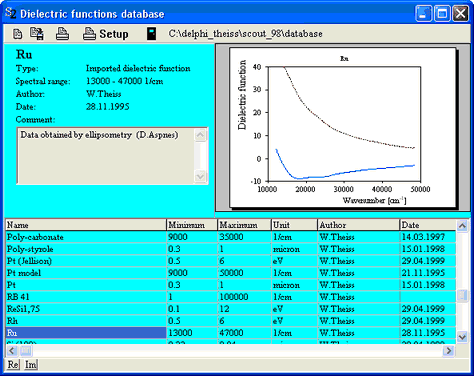Click the print icon without label
Viewport: 474px width, 376px height.
[62, 34]
